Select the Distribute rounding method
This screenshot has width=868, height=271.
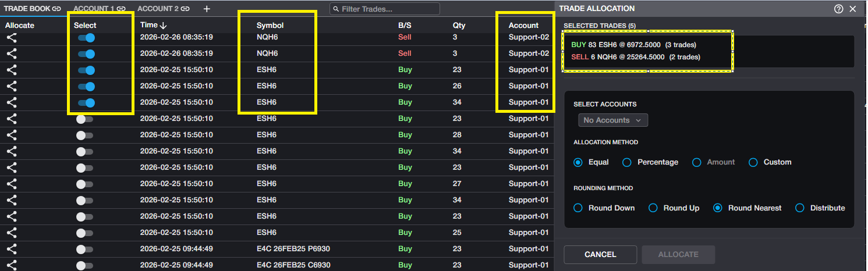(x=800, y=208)
